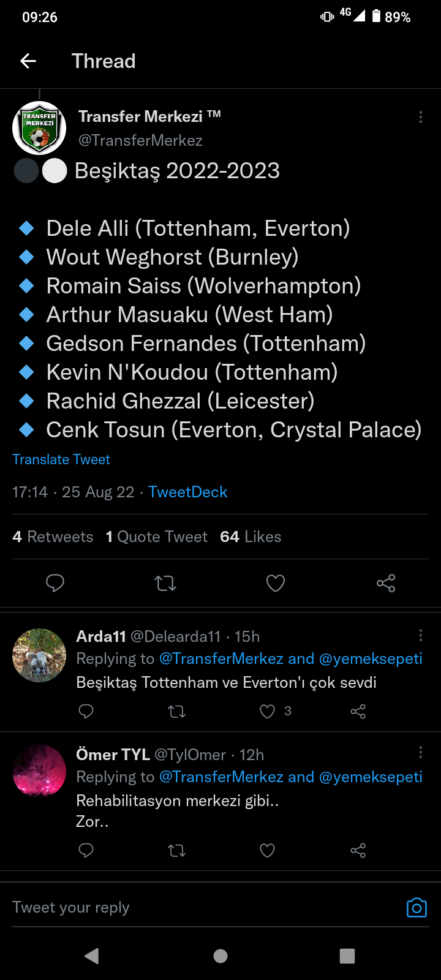Image resolution: width=441 pixels, height=980 pixels.
Task: Retweet Arda11's reply
Action: tap(177, 711)
